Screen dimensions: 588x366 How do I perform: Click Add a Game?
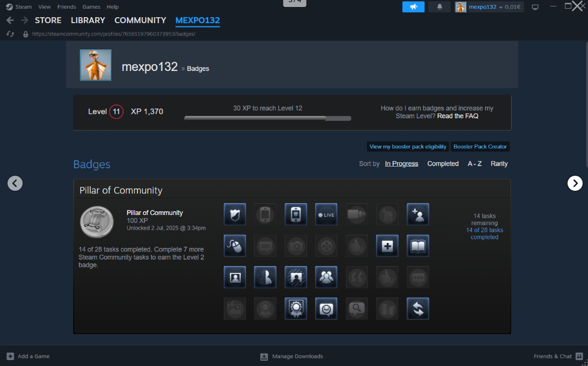point(28,356)
